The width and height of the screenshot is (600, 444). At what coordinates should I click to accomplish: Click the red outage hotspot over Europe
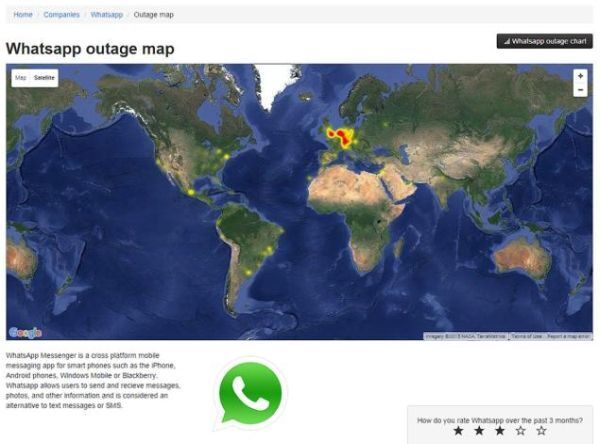(341, 137)
